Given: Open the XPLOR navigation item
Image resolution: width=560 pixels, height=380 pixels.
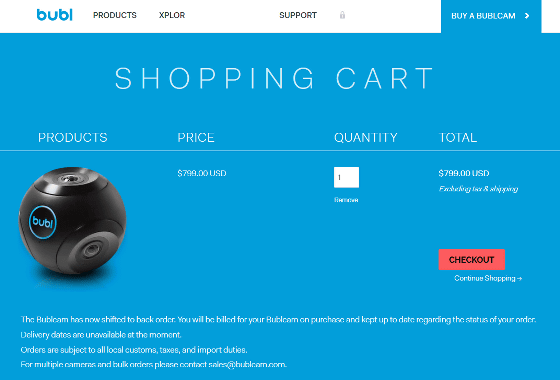Looking at the screenshot, I should click(x=172, y=15).
